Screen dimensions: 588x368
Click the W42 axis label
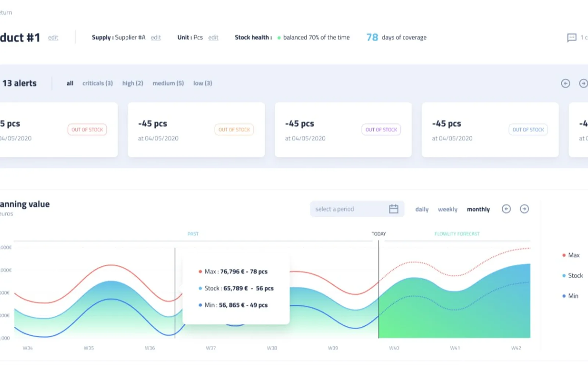pos(516,348)
